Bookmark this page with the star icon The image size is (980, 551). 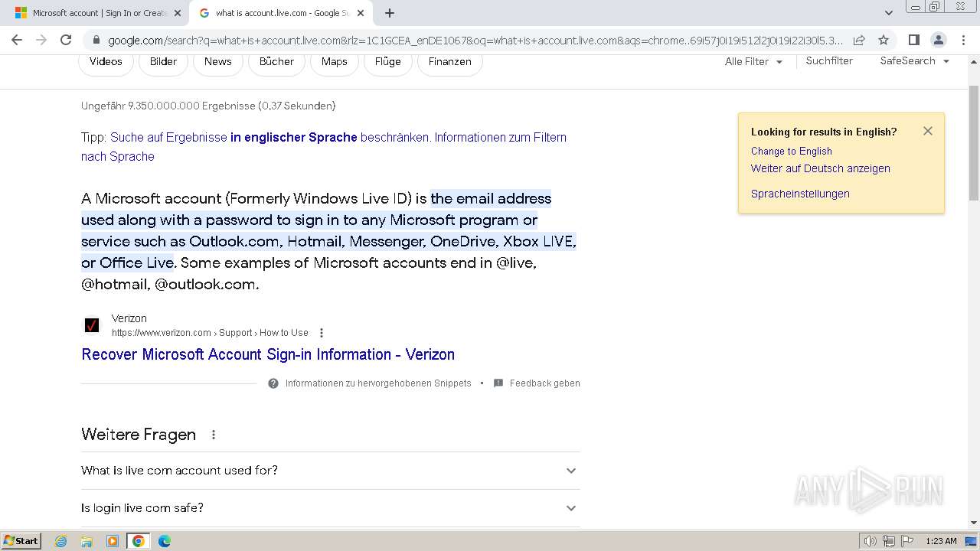884,40
